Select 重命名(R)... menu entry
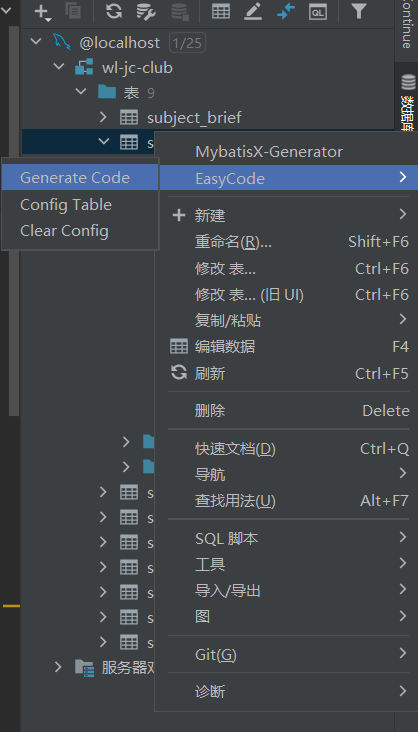The width and height of the screenshot is (418, 732). click(x=288, y=242)
